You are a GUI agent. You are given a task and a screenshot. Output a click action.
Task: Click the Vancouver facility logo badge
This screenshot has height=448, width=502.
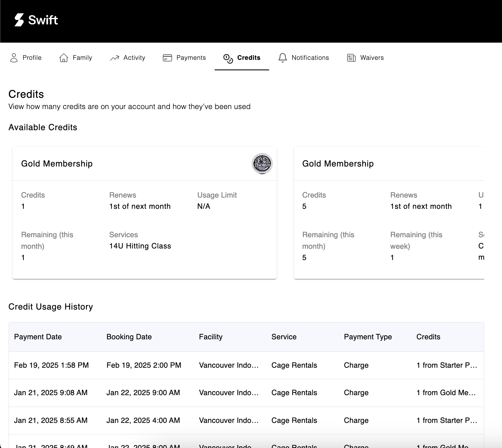click(x=262, y=164)
